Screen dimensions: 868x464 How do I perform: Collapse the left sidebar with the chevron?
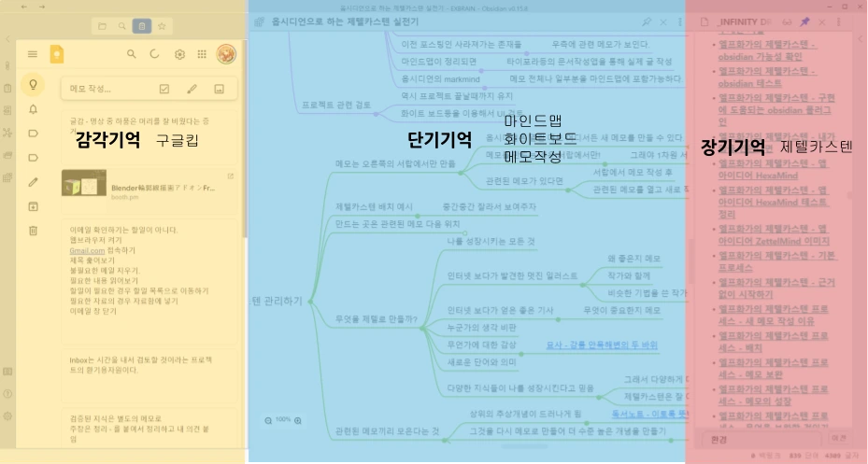[x=7, y=39]
